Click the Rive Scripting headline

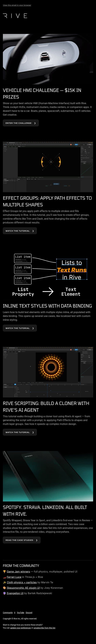coord(46,407)
